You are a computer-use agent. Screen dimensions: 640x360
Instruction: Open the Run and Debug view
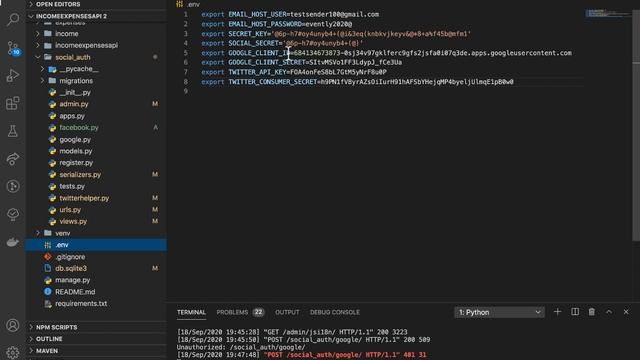click(13, 76)
